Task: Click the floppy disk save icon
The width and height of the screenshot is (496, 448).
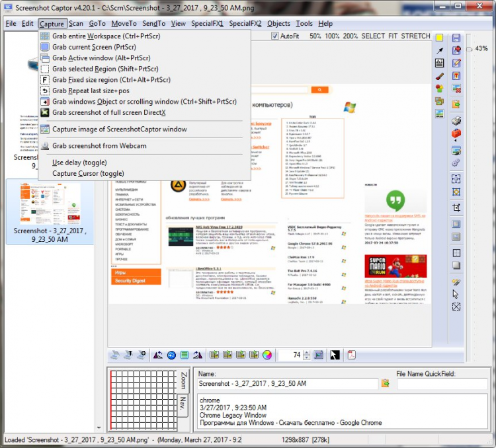Action: click(x=456, y=38)
